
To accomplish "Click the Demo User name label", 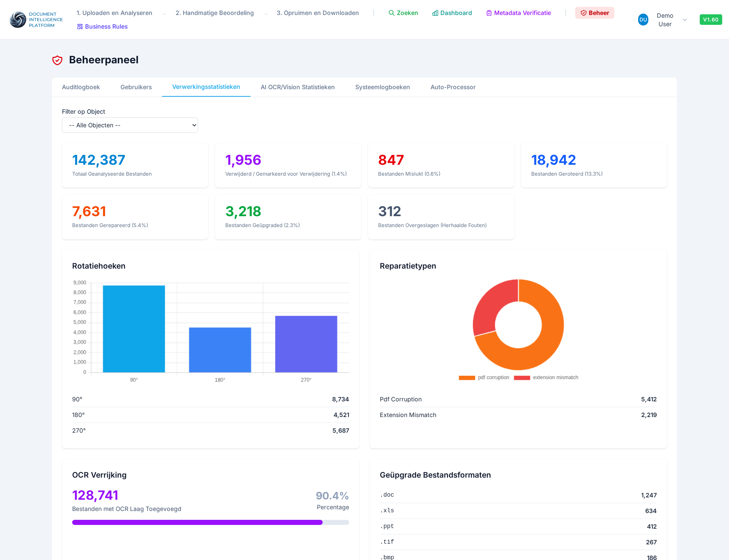I will [665, 20].
